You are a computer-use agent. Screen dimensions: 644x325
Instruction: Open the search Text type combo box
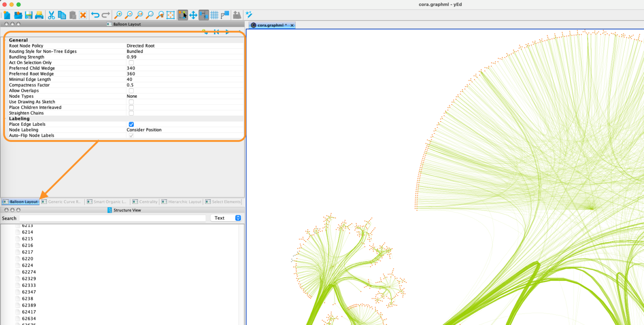click(x=226, y=218)
